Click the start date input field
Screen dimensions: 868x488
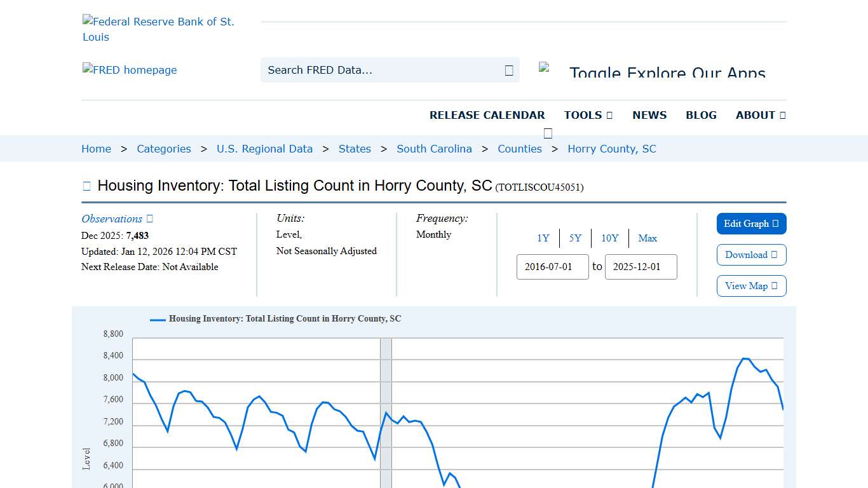tap(552, 267)
